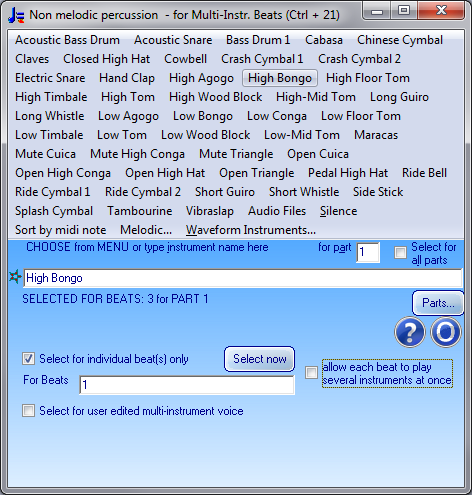Select Audio Files menu entry
Viewport: 472px width, 495px height.
277,211
